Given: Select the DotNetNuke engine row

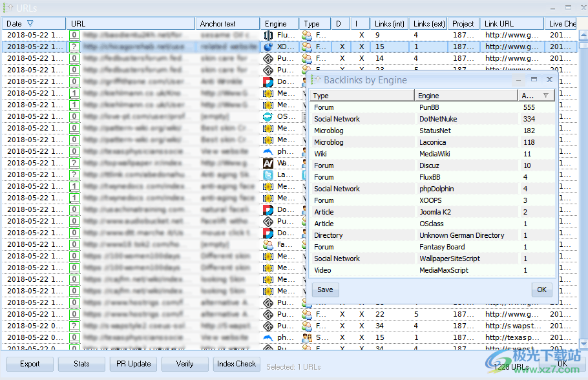Looking at the screenshot, I should 433,120.
